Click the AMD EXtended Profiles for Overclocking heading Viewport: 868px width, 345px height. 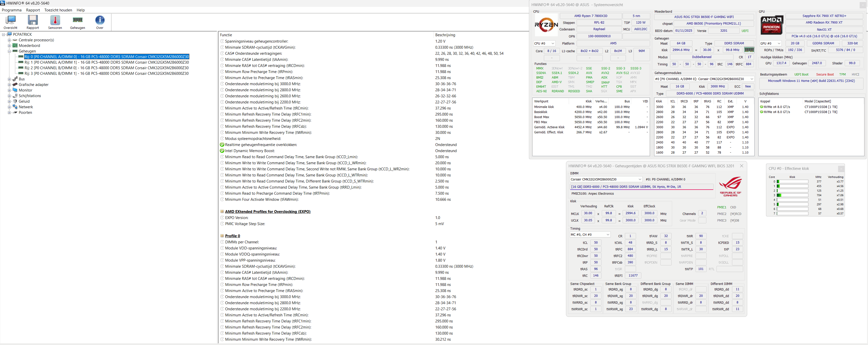(x=267, y=212)
